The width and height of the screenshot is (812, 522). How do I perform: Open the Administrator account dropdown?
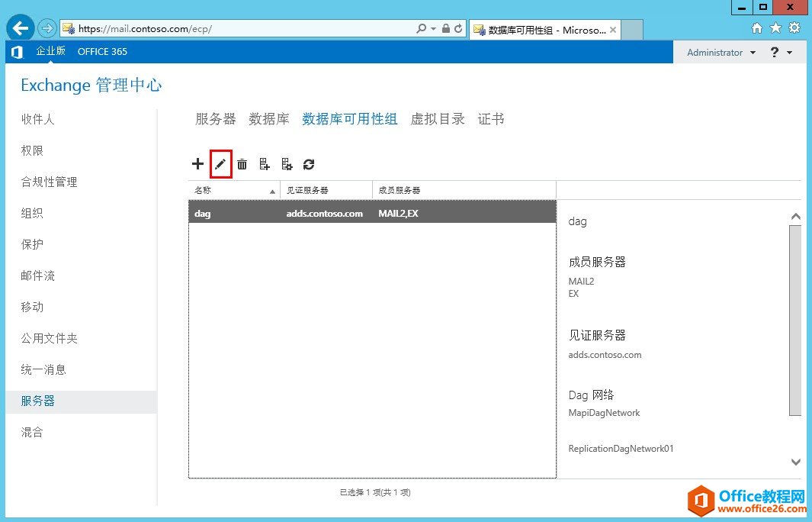coord(717,52)
